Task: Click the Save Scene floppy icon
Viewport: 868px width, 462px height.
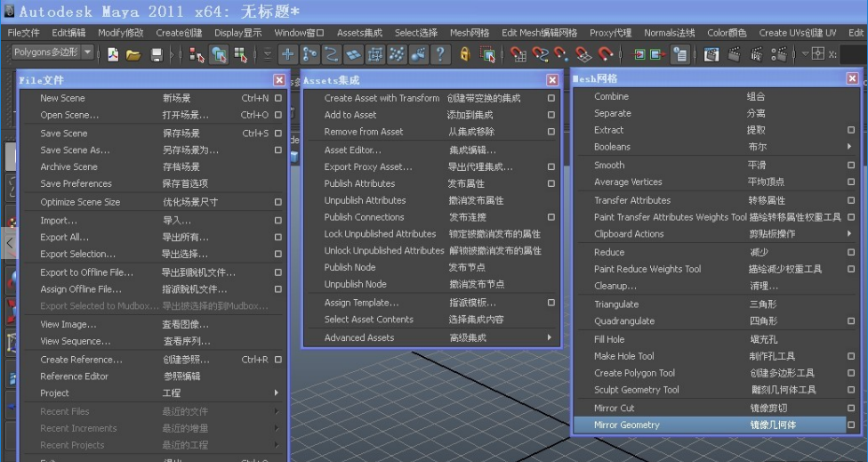Action: (x=157, y=54)
